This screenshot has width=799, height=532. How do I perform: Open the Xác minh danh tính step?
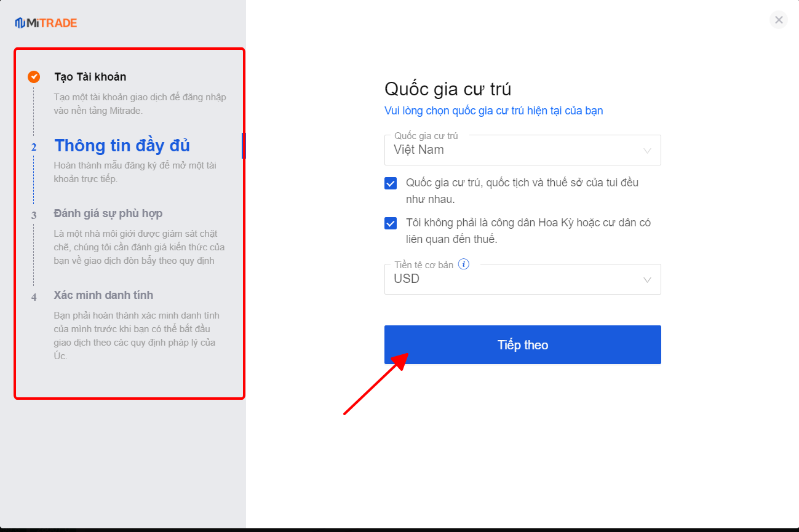tap(103, 295)
